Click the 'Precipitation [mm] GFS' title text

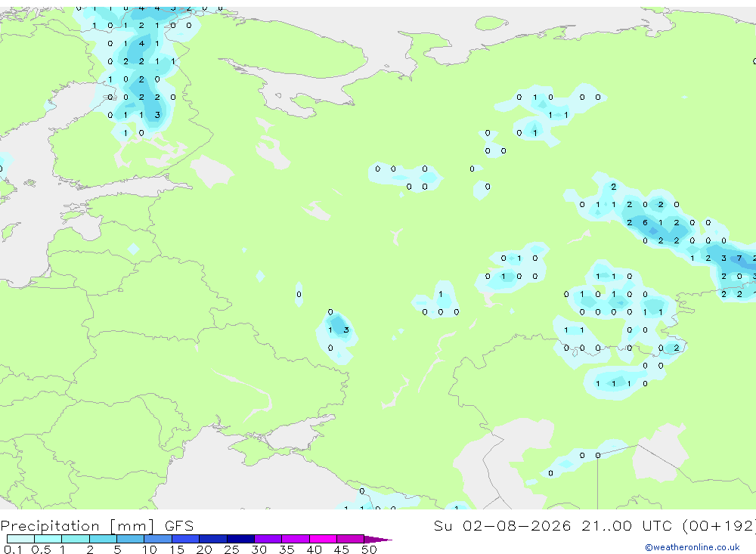coord(97,525)
